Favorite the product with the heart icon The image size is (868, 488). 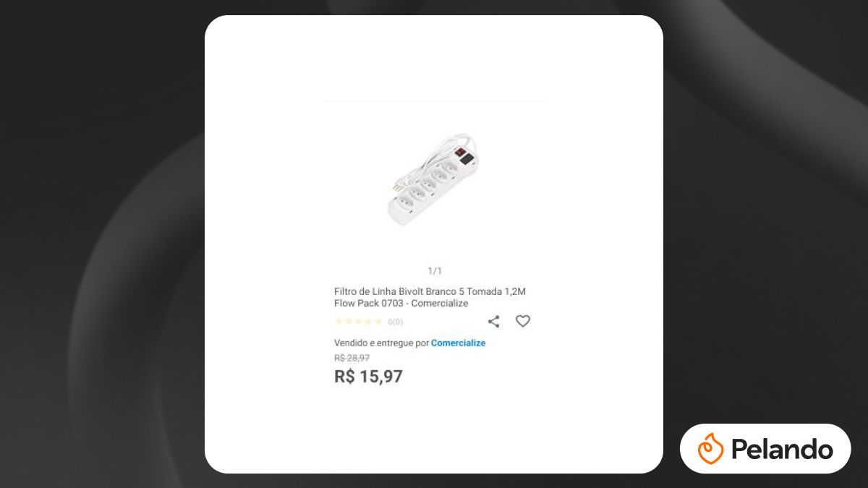click(x=523, y=321)
